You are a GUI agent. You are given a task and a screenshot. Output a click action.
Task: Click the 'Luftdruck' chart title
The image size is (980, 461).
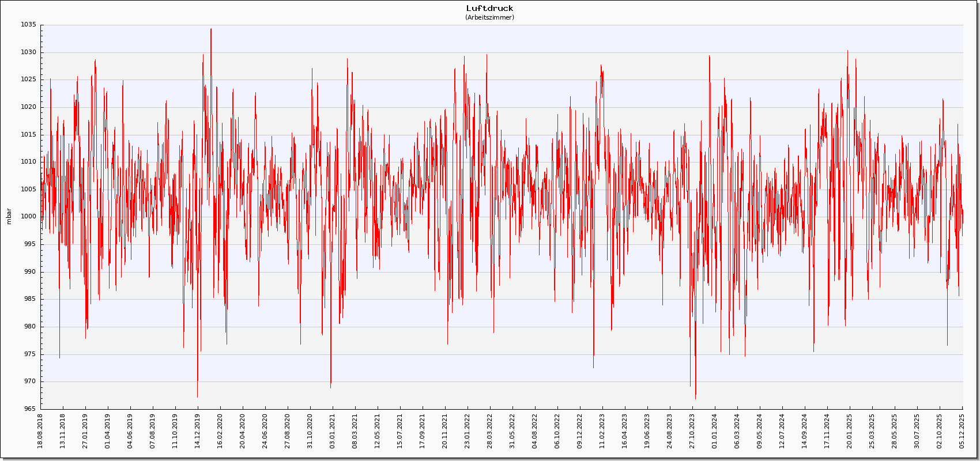pyautogui.click(x=489, y=8)
